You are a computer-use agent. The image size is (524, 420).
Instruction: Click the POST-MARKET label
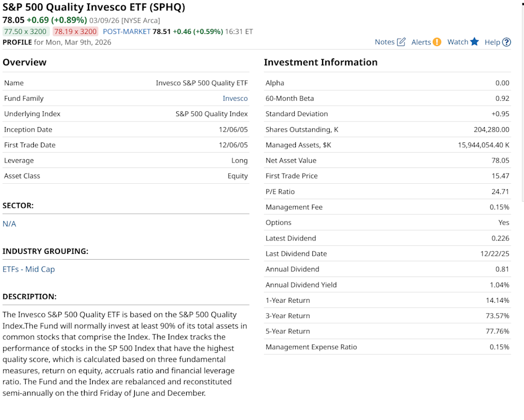click(x=126, y=32)
